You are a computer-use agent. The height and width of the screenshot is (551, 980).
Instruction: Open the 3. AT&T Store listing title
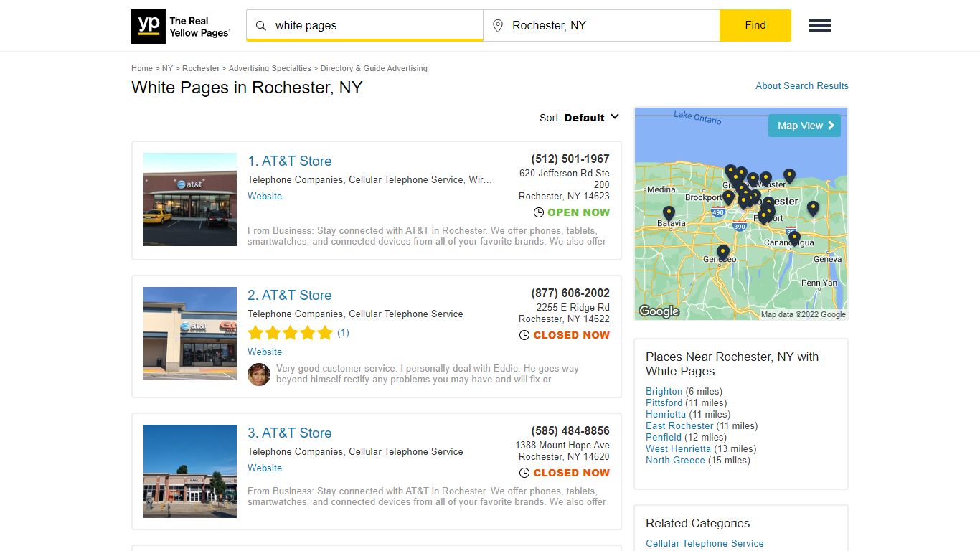point(290,433)
